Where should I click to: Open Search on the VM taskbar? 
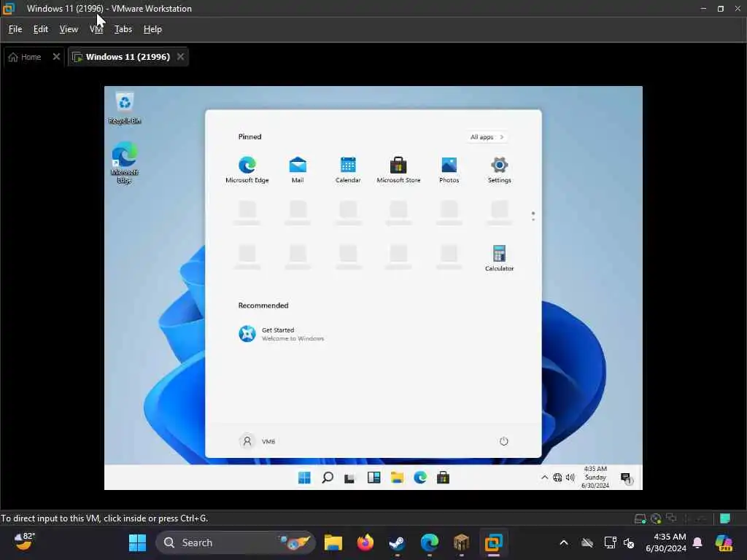pyautogui.click(x=328, y=478)
